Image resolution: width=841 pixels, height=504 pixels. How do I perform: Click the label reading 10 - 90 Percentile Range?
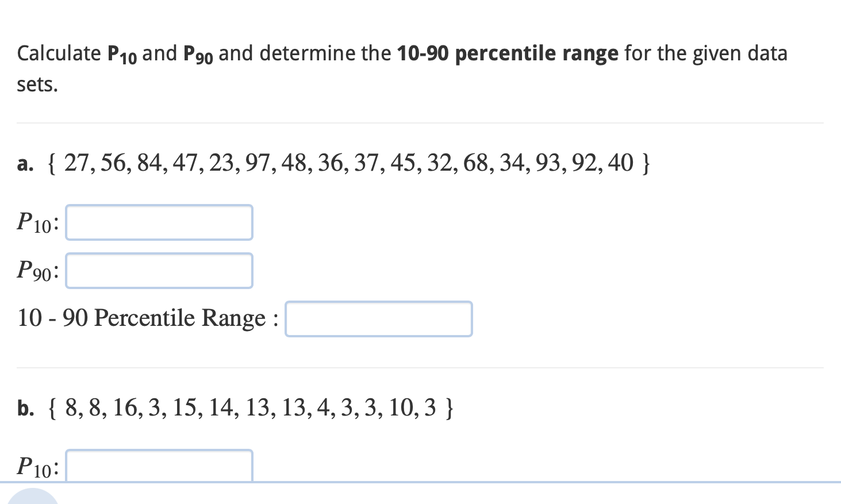[x=147, y=318]
